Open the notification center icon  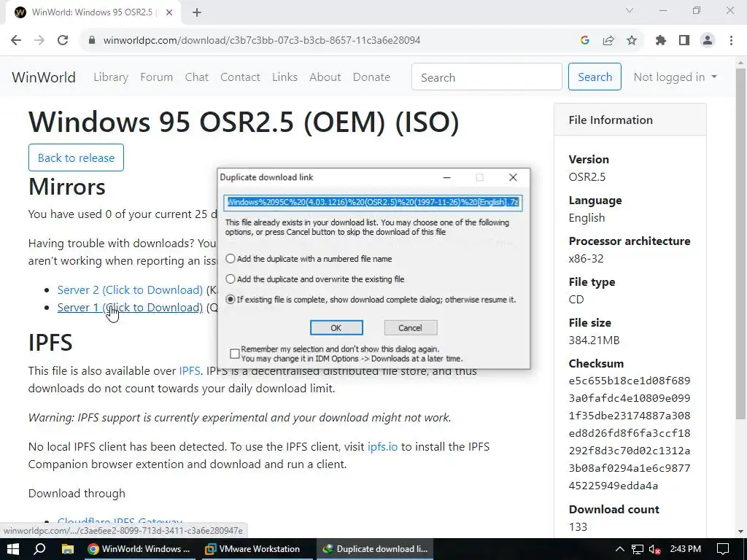click(723, 549)
